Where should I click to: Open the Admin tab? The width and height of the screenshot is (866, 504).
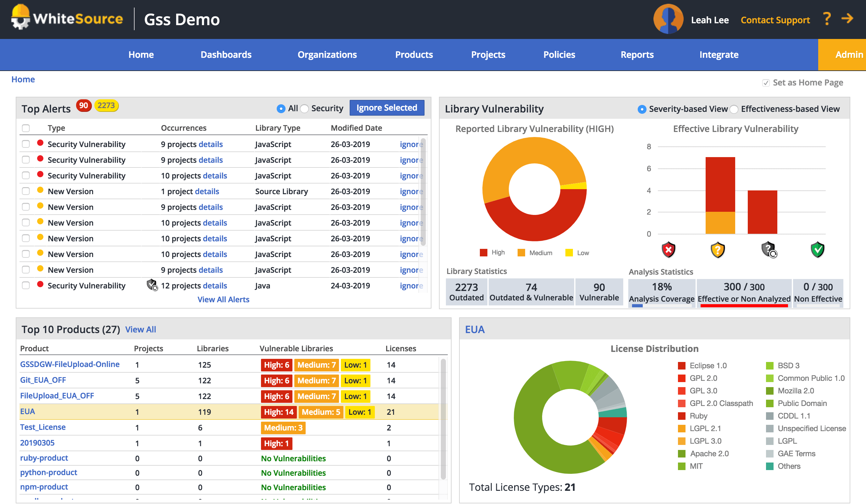pos(842,55)
